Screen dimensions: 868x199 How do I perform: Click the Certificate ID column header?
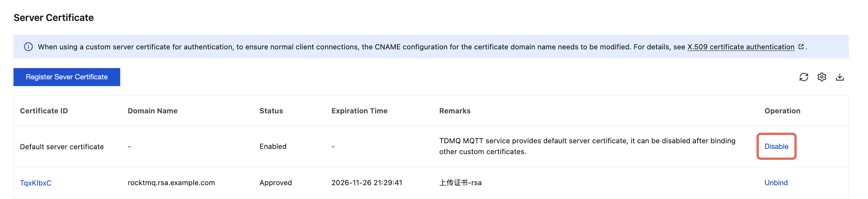[44, 111]
